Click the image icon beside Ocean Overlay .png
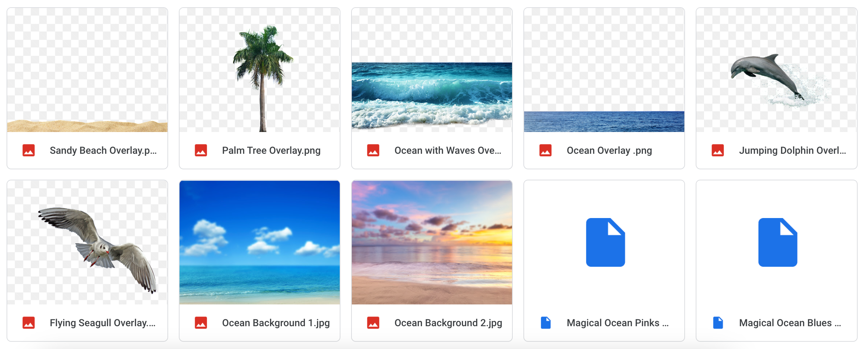 tap(546, 150)
